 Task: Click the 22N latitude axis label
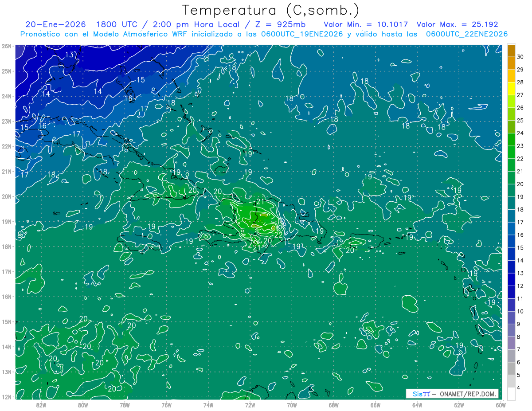6,146
